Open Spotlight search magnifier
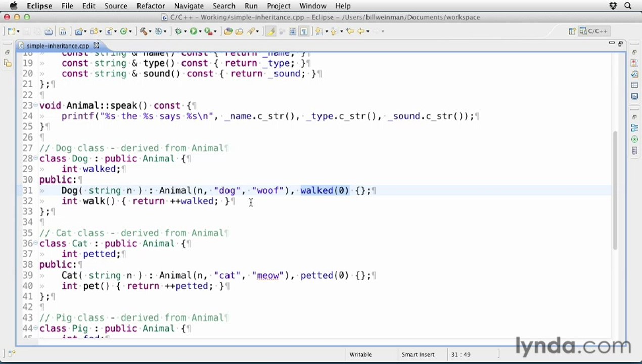The image size is (642, 364). click(628, 6)
